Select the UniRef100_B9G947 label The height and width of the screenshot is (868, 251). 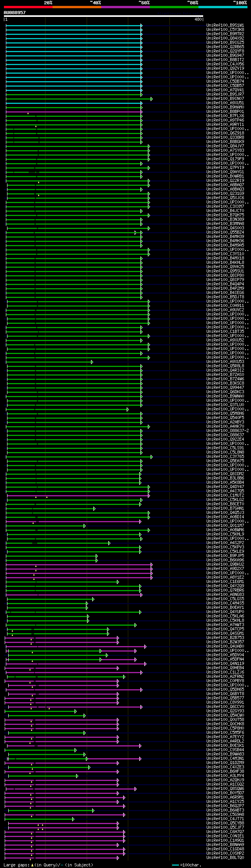pyautogui.click(x=225, y=56)
